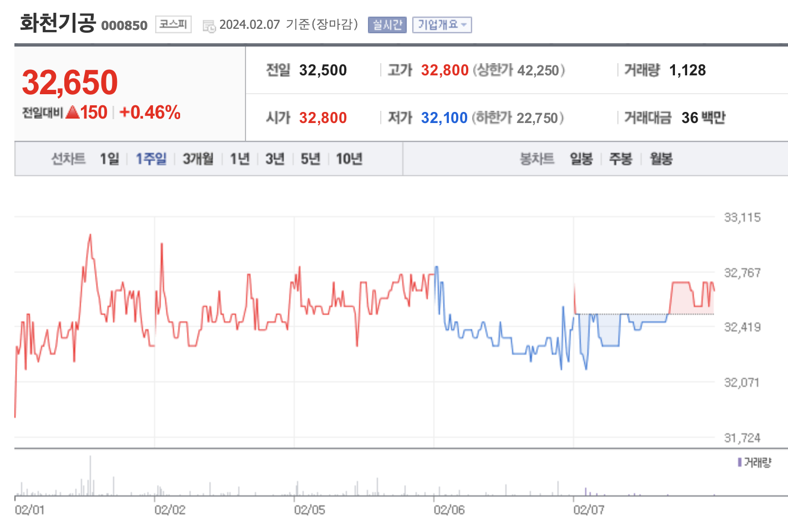This screenshot has height=532, width=788.
Task: Click the 코스피 market badge
Action: coord(173,24)
